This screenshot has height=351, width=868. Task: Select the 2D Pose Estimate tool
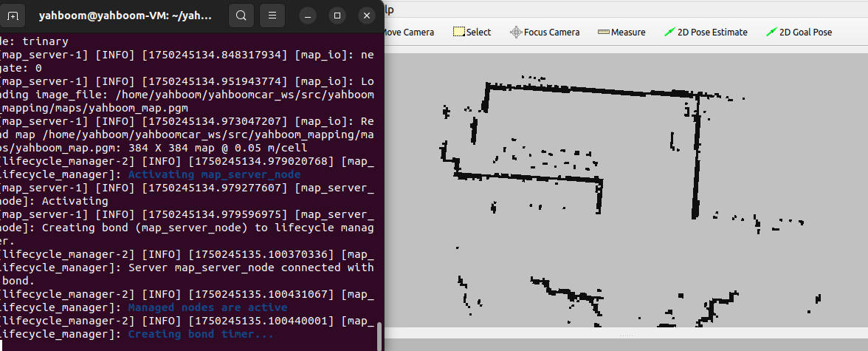coord(706,33)
